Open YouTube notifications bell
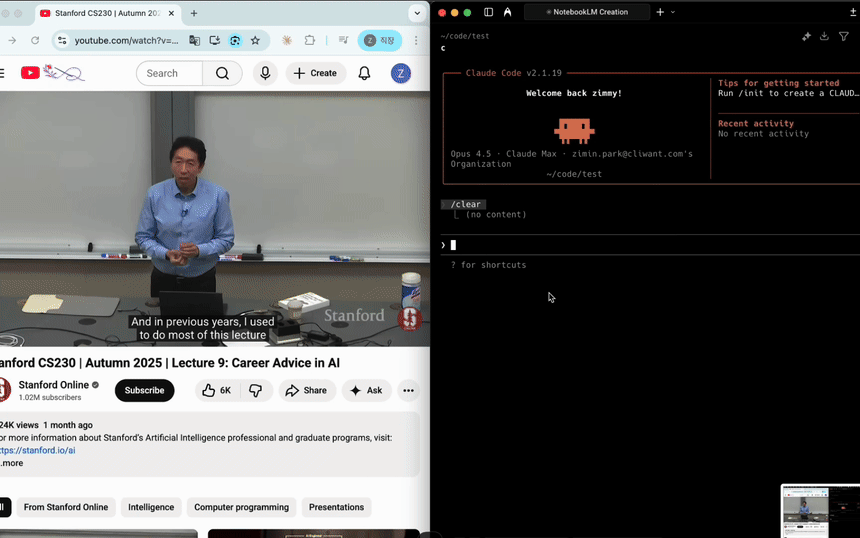The height and width of the screenshot is (538, 860). [x=364, y=73]
